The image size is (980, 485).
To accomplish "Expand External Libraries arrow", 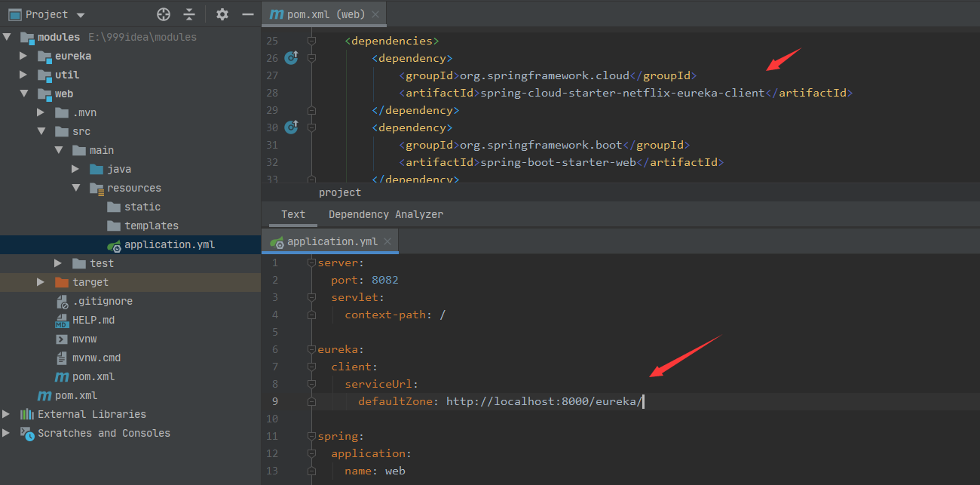I will pyautogui.click(x=7, y=414).
